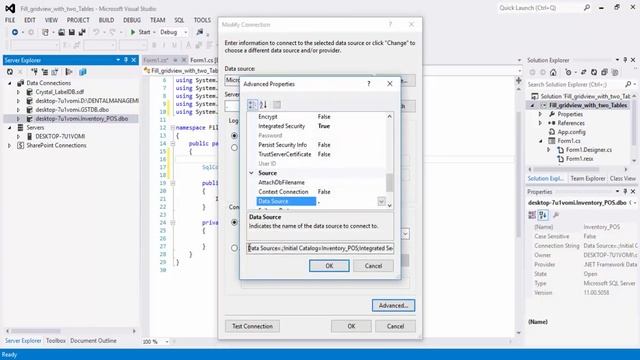Collapse the Form1.cs node in Solution Explorer
The height and width of the screenshot is (360, 640).
tap(541, 141)
